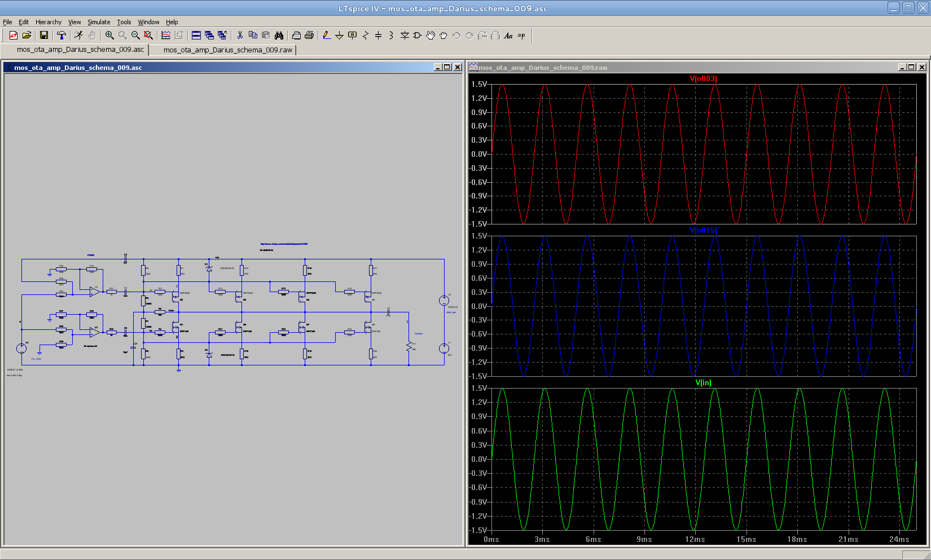Minimize the .raw plot sub-window
This screenshot has height=560, width=931.
[x=902, y=67]
